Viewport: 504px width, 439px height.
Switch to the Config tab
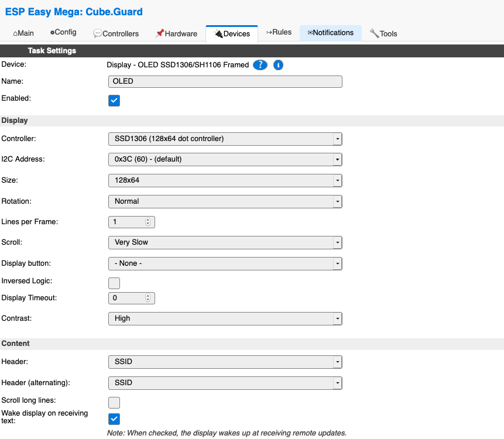click(63, 33)
